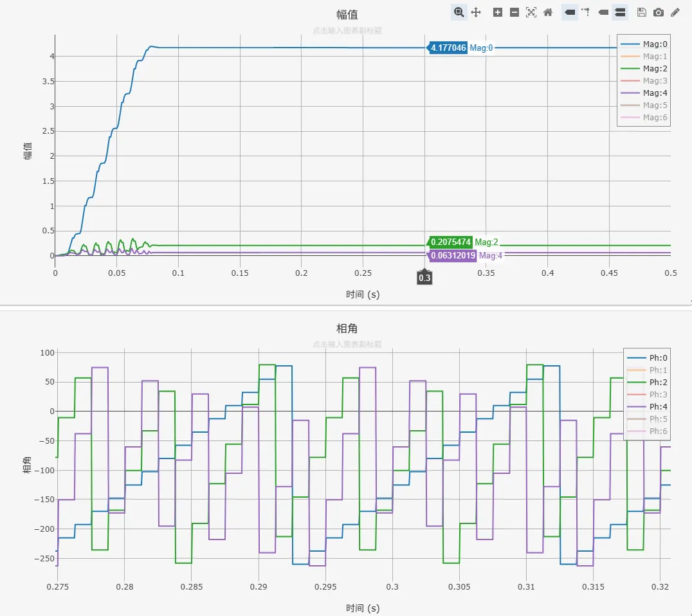Viewport: 692px width, 616px height.
Task: Click the green Mag:2 legend line swatch
Action: [x=630, y=68]
